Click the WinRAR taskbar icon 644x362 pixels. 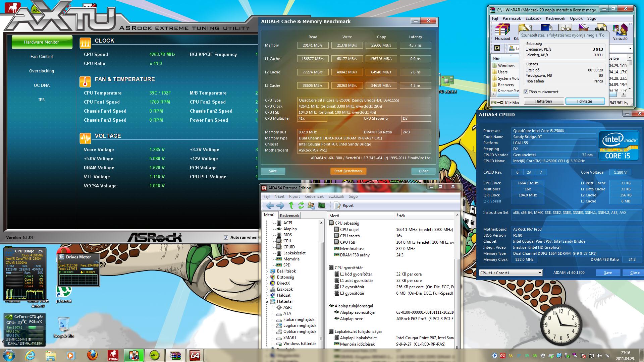click(175, 355)
